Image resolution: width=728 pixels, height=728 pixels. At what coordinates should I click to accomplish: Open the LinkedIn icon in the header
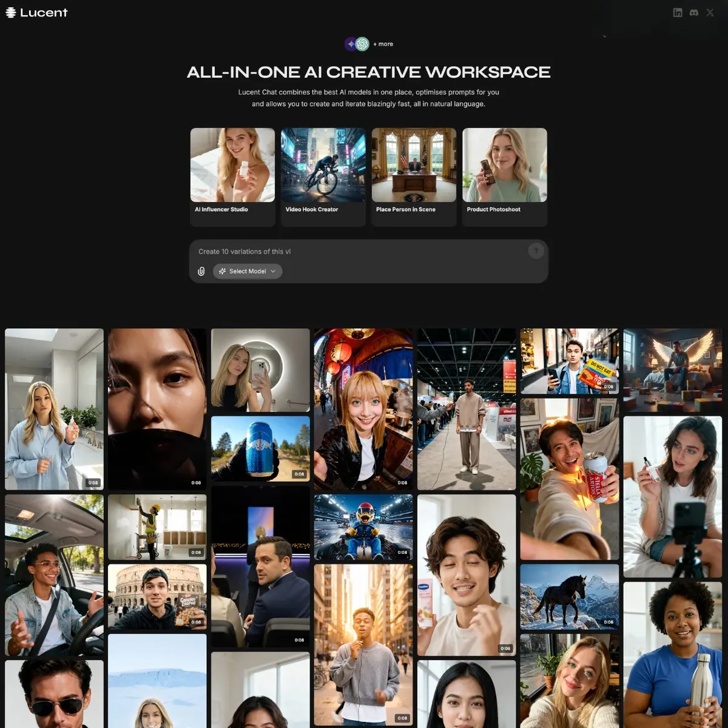[677, 12]
